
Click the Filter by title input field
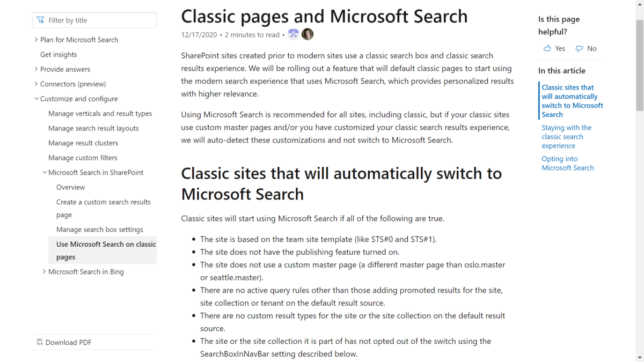[94, 20]
